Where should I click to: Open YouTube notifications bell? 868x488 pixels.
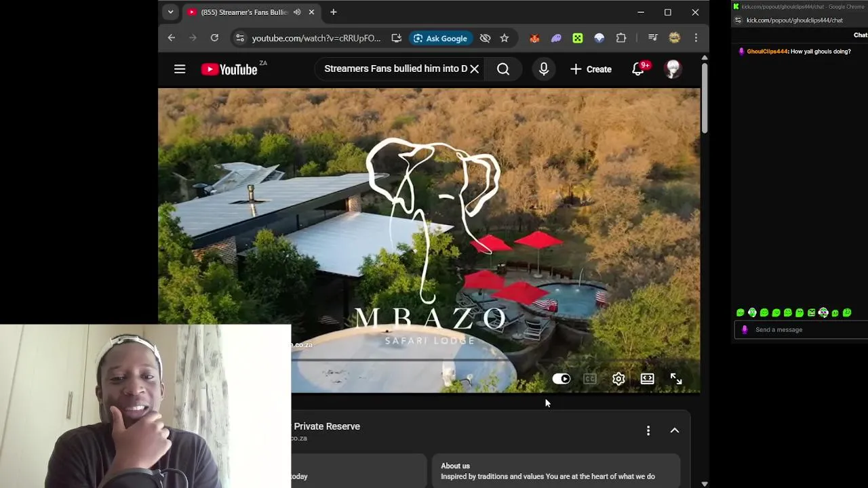coord(638,69)
